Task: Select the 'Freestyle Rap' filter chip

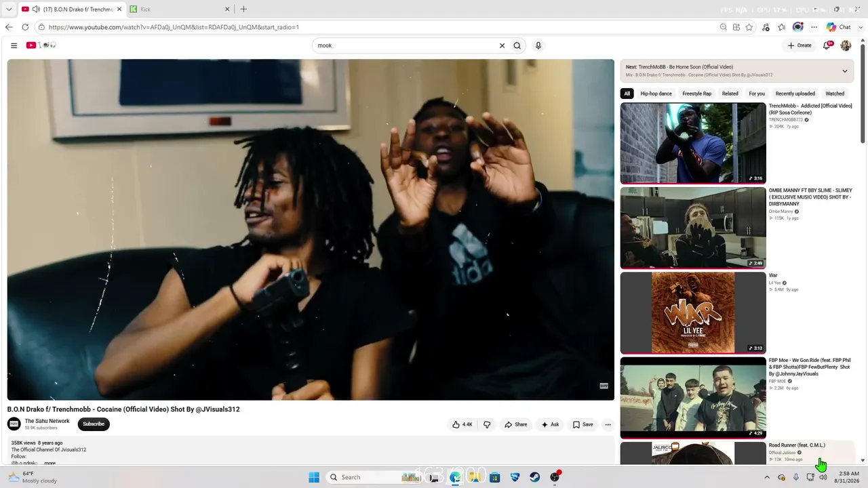Action: tap(697, 94)
